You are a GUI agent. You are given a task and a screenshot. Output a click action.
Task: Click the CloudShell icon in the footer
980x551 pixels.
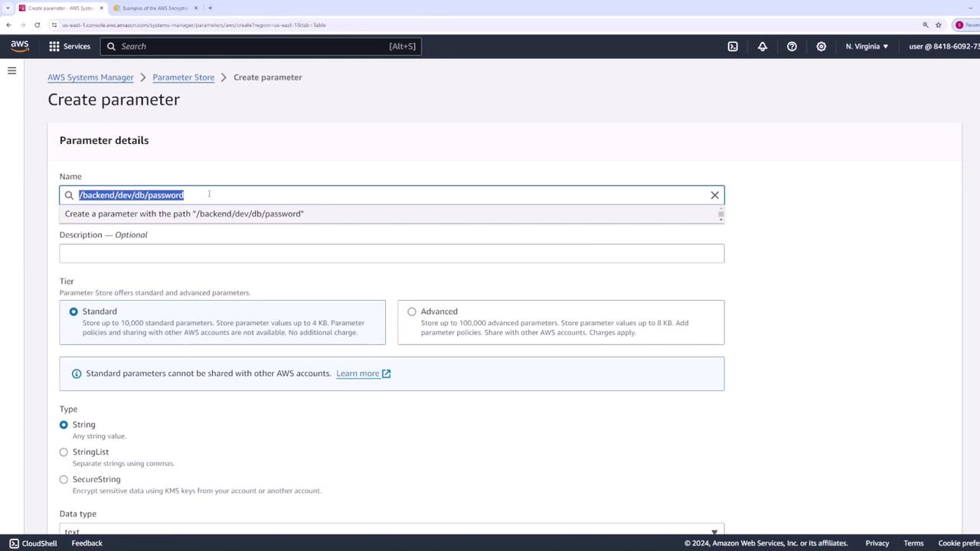pos(14,543)
